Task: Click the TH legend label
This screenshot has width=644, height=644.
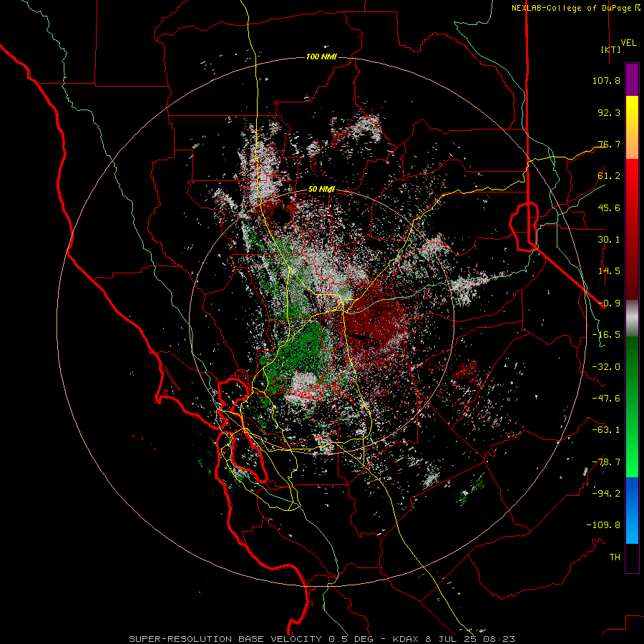Action: point(615,557)
